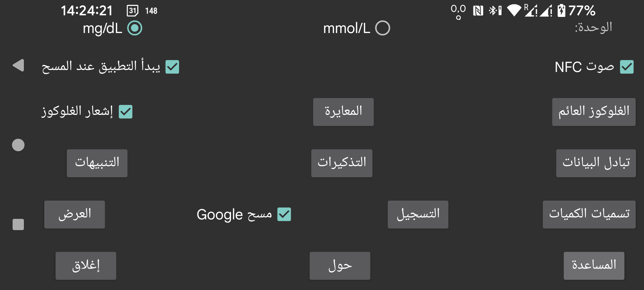Open تبادل البيانات data exchange
The height and width of the screenshot is (290, 644).
596,163
